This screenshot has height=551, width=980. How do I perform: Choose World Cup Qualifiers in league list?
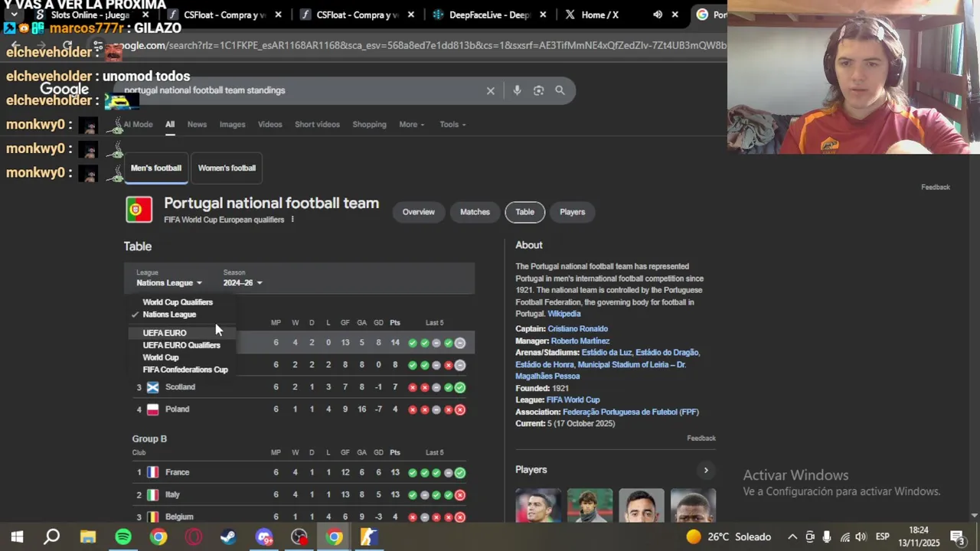[x=178, y=302]
